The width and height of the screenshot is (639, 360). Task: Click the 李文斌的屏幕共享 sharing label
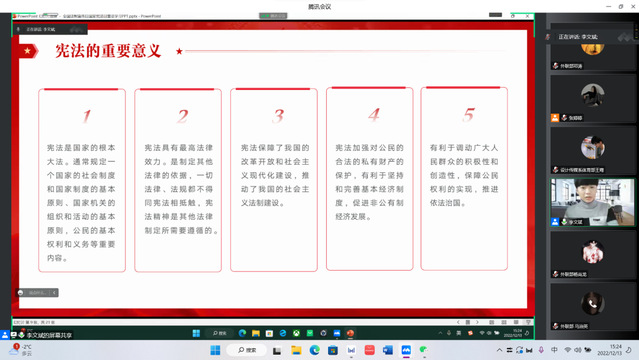[x=49, y=335]
